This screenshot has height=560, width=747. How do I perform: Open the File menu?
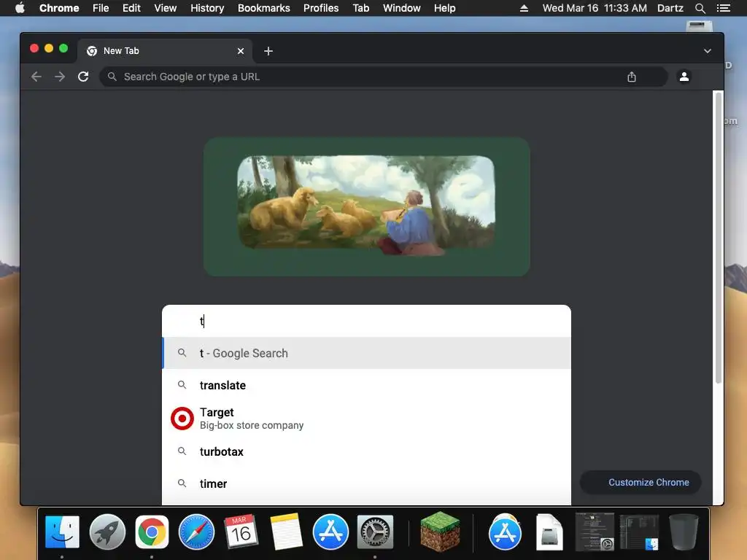tap(101, 8)
